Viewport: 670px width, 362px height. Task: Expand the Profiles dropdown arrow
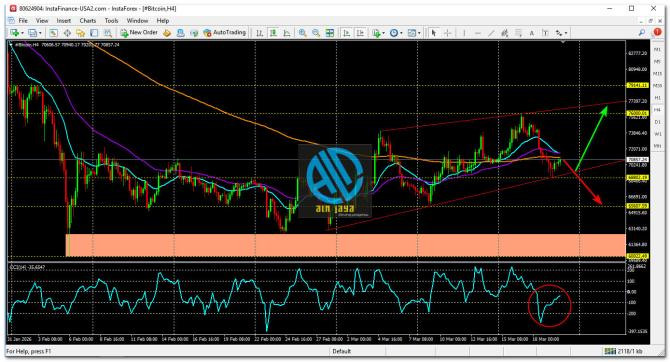coord(40,33)
